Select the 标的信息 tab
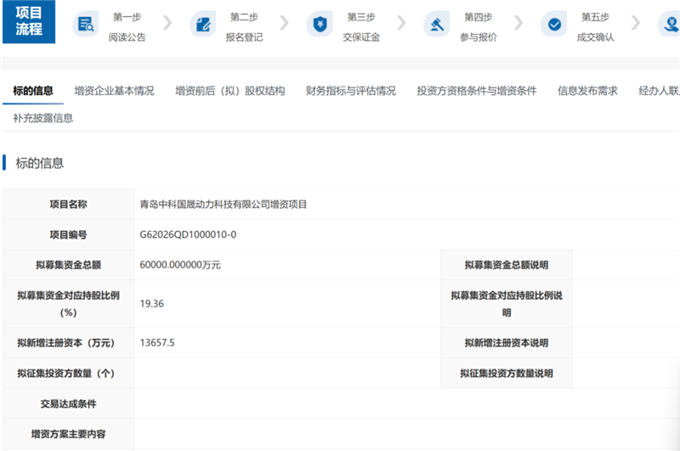 [x=33, y=91]
